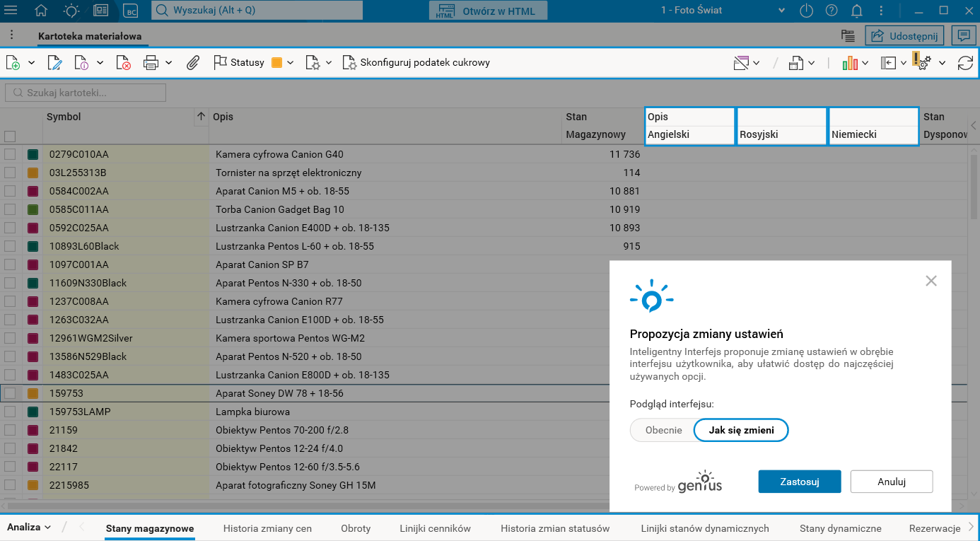Click the Wyszukaj (Alt + Q) search field
Viewport: 980px width, 541px height.
coord(257,11)
